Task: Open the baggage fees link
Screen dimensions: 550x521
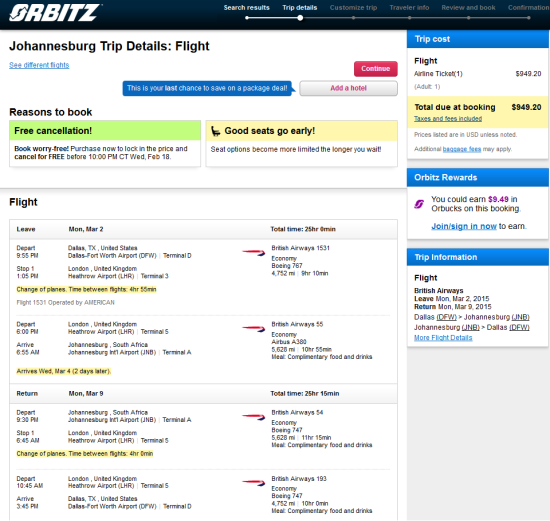Action: coord(462,149)
